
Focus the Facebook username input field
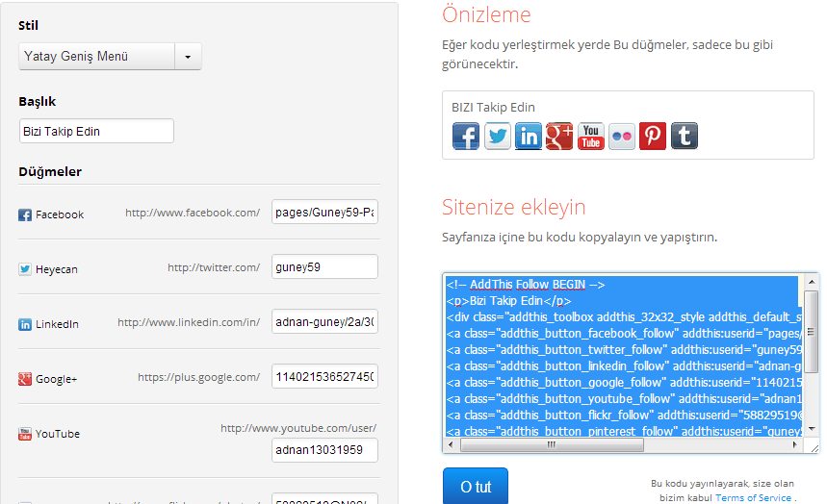point(324,212)
